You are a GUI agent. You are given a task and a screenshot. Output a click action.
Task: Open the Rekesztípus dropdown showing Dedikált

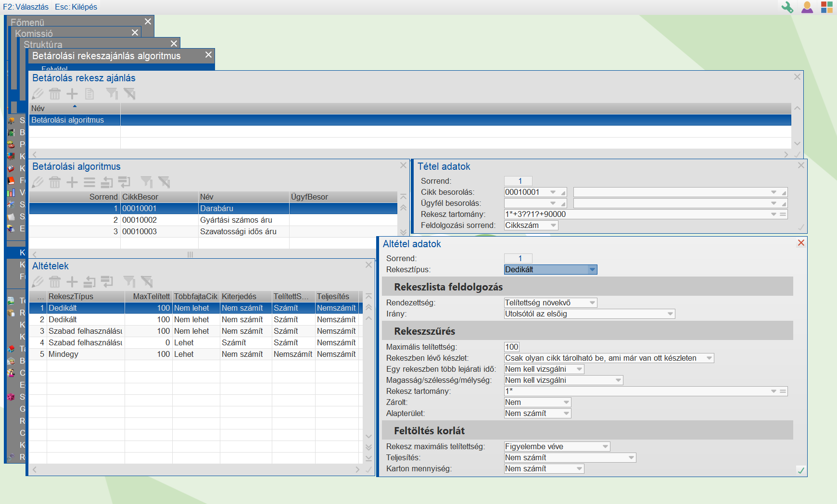[x=592, y=270]
